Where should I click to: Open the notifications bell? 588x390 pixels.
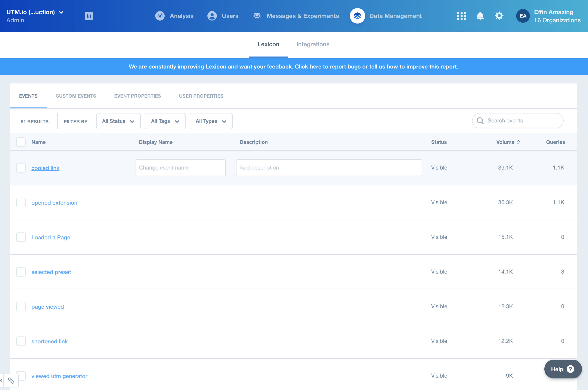pyautogui.click(x=480, y=16)
